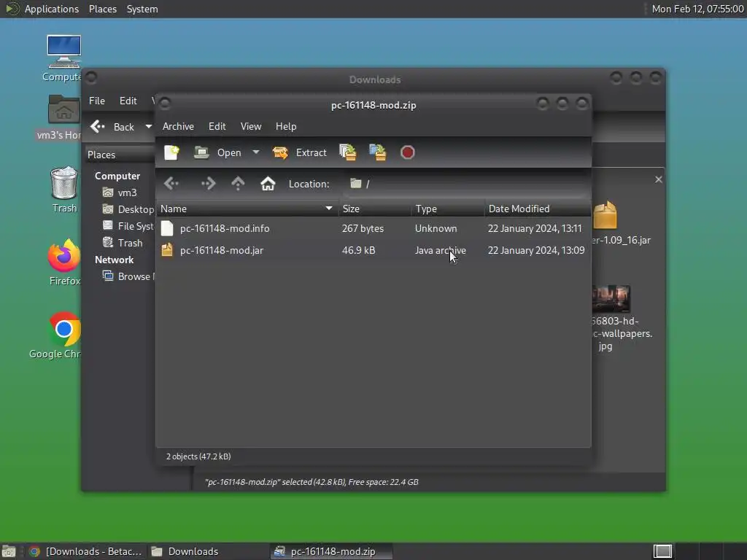This screenshot has width=747, height=560.
Task: Click Back in the Downloads window
Action: coord(113,127)
